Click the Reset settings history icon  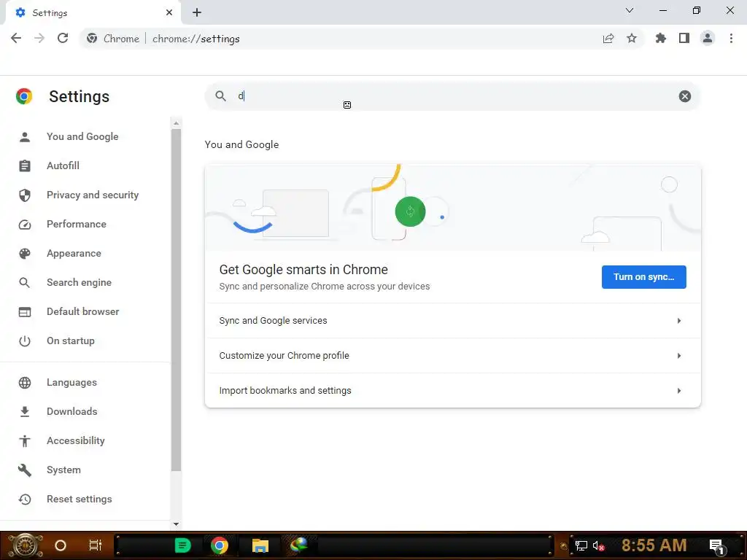point(25,499)
